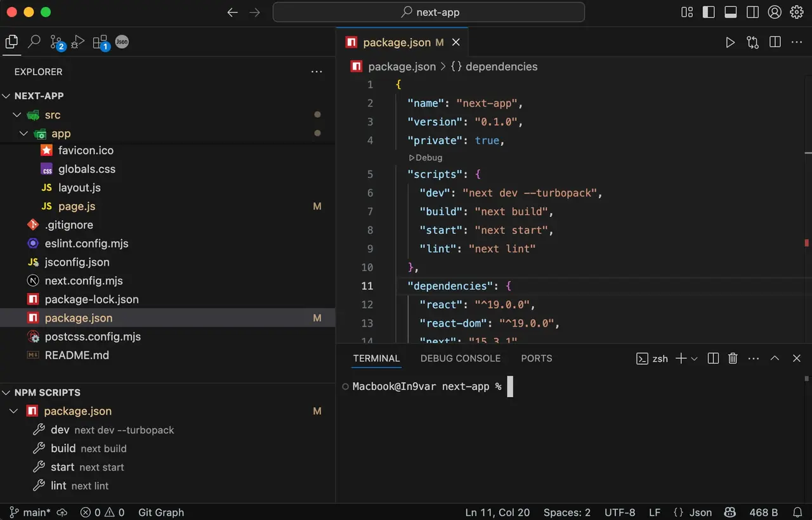Open README.md file
This screenshot has width=812, height=520.
167,355
